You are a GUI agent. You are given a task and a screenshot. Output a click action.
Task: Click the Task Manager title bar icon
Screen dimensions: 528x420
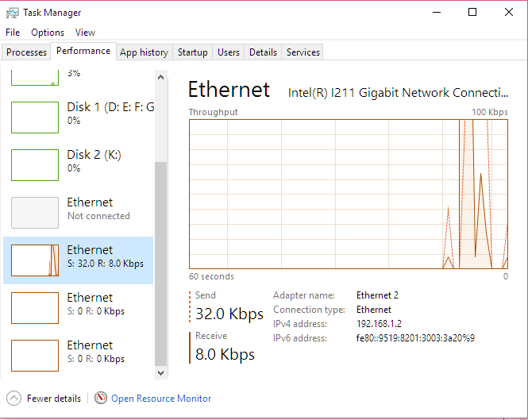tap(12, 13)
